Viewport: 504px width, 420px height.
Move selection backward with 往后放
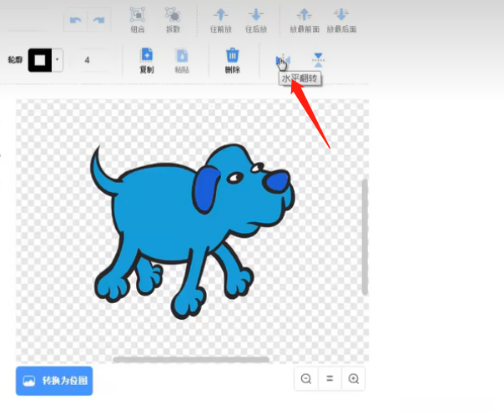[256, 20]
